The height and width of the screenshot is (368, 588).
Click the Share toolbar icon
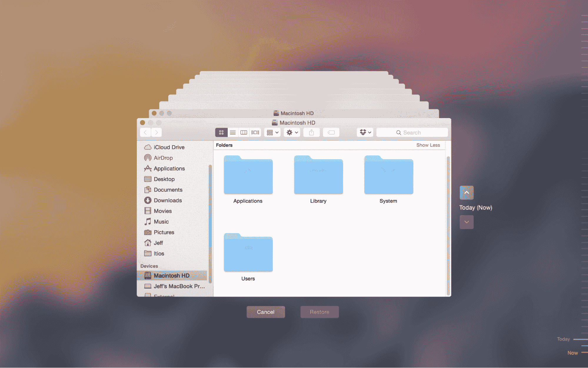[x=312, y=133]
